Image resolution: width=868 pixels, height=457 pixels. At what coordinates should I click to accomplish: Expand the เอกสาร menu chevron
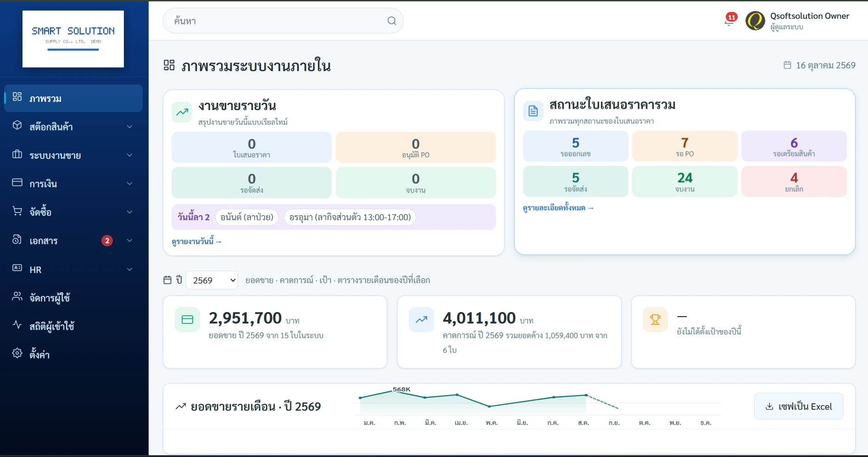tap(130, 240)
